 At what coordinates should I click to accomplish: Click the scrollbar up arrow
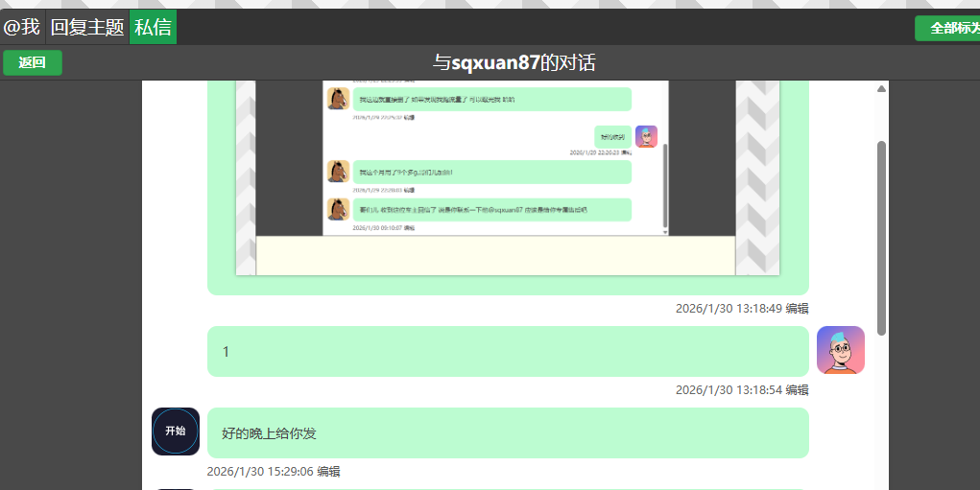point(881,88)
